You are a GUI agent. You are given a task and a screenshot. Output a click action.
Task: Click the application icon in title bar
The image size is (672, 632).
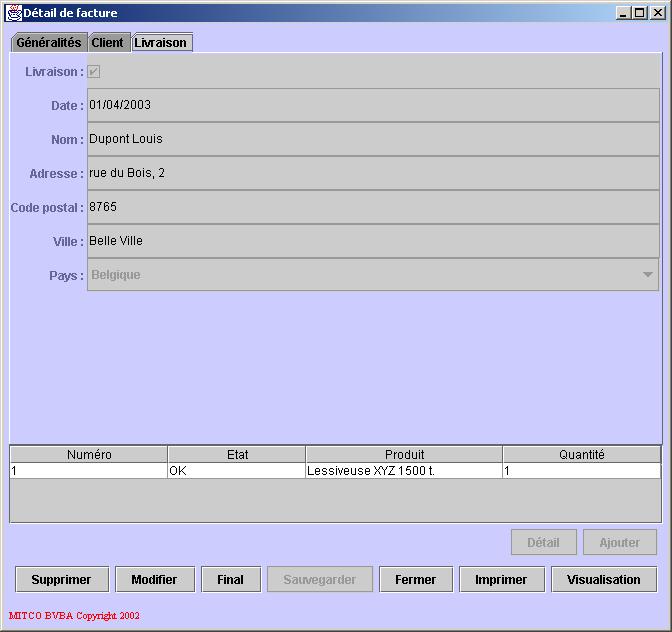pyautogui.click(x=13, y=13)
